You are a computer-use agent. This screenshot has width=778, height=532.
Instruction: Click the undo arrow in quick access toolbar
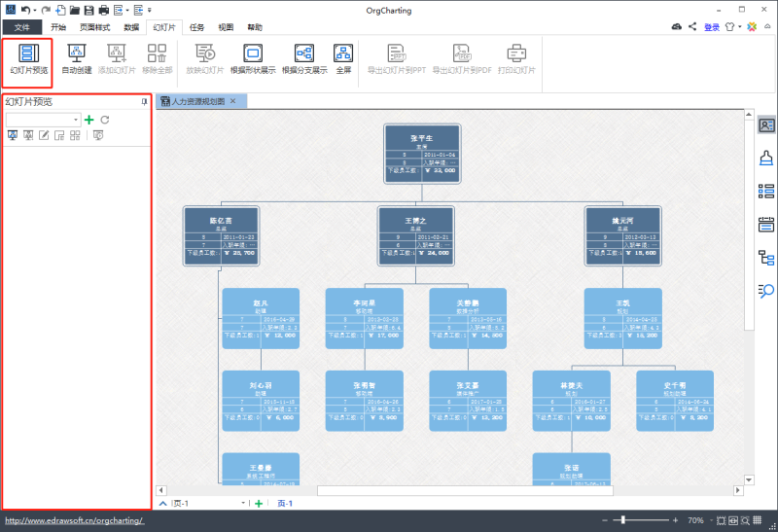point(26,10)
